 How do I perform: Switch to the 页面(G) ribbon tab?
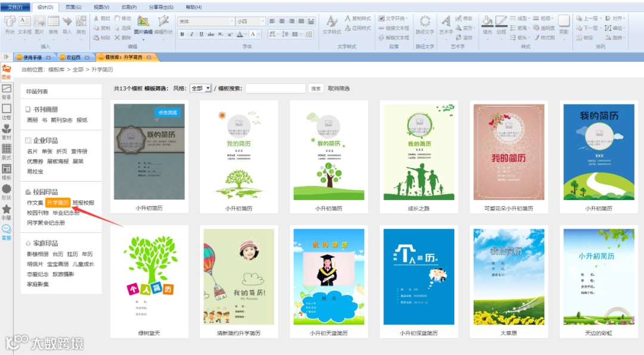[x=73, y=7]
